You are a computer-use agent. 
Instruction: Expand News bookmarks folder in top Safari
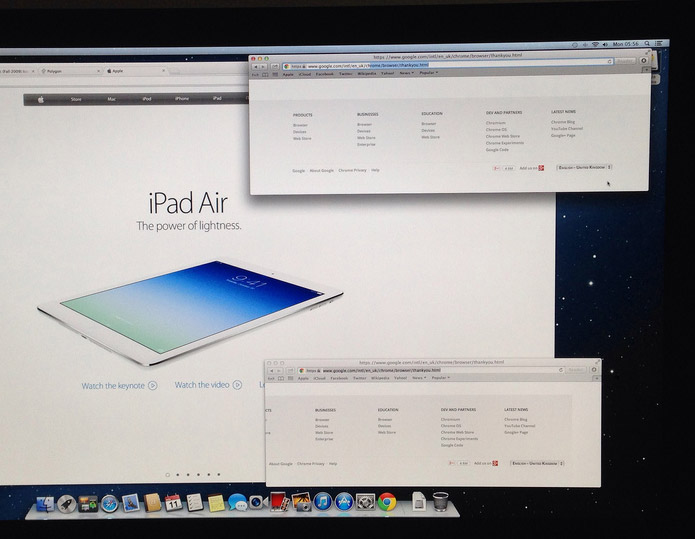click(x=406, y=73)
